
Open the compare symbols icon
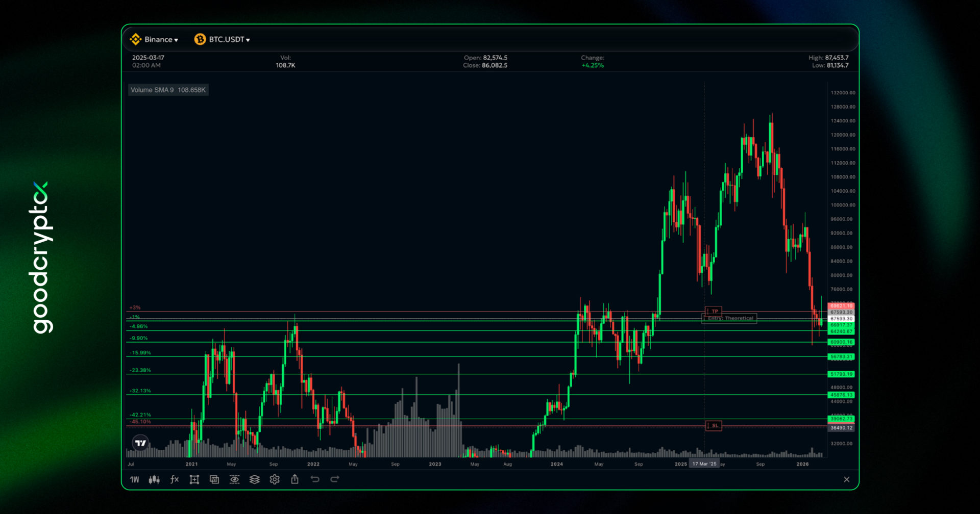(214, 479)
